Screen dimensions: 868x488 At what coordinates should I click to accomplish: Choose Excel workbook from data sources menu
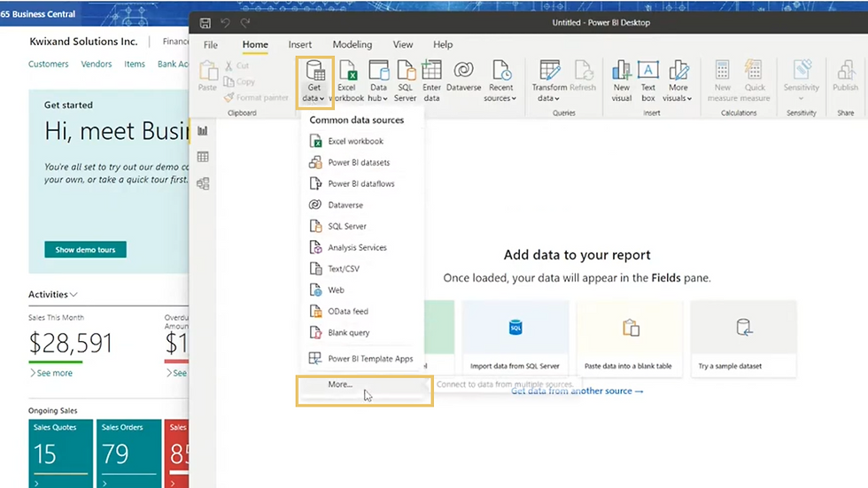click(x=362, y=141)
